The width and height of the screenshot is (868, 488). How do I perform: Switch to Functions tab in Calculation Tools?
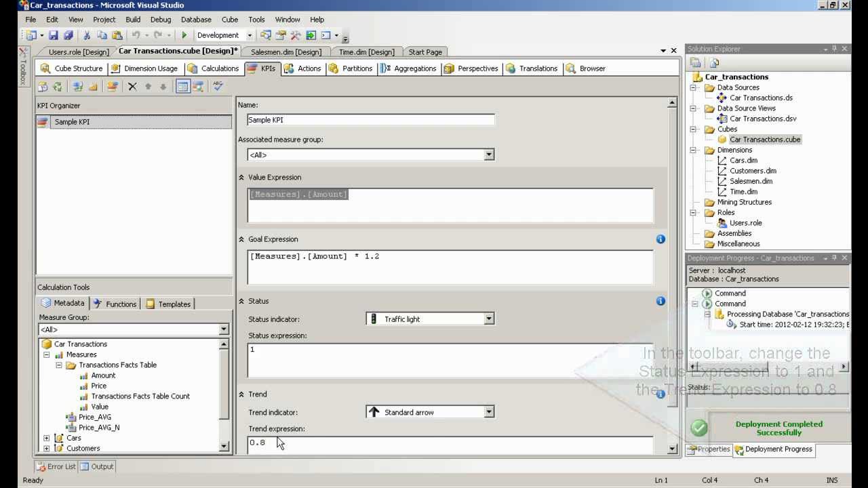(x=115, y=304)
